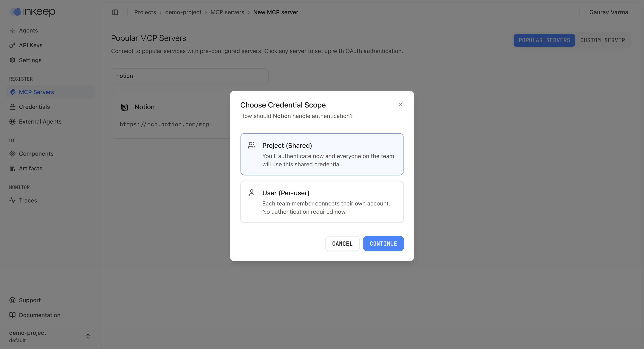Click the Notion logo icon
The height and width of the screenshot is (349, 644).
coord(125,107)
